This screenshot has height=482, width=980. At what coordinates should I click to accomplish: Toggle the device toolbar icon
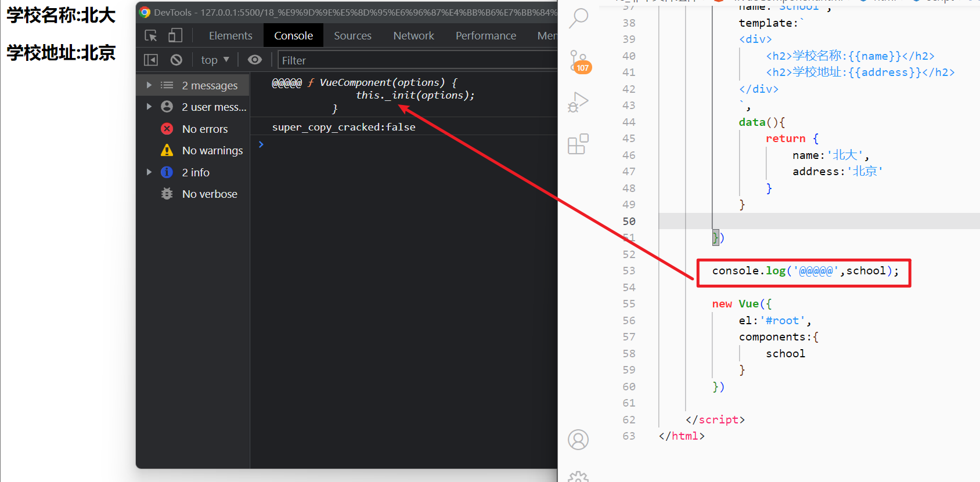[x=175, y=36]
